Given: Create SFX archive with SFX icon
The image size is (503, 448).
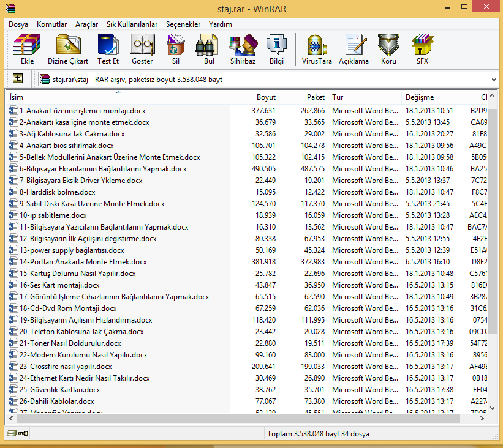Looking at the screenshot, I should (423, 45).
